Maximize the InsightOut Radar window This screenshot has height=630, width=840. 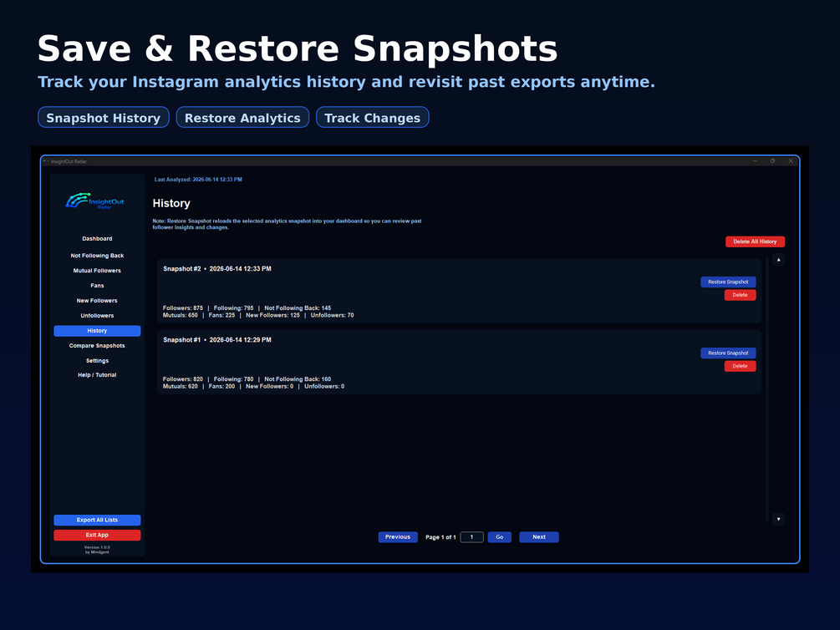[772, 161]
